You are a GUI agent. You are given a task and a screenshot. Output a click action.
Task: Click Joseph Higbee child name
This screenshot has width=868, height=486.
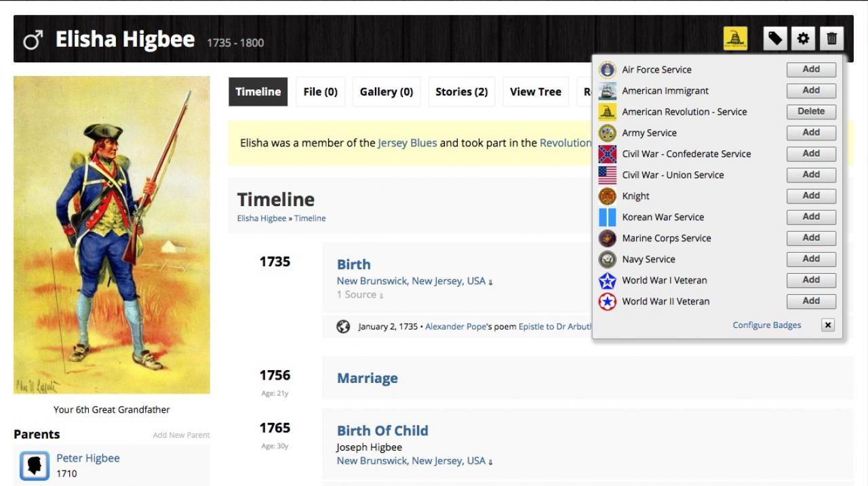(369, 447)
